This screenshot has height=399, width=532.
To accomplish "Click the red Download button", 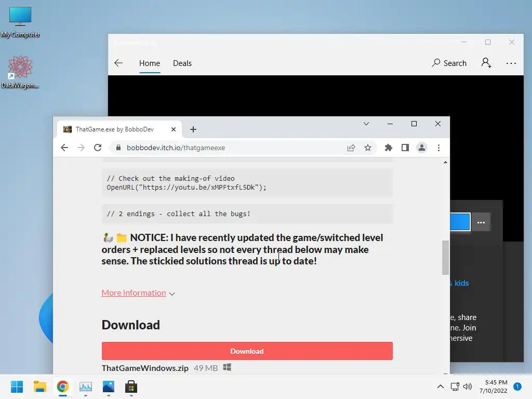I will point(247,351).
